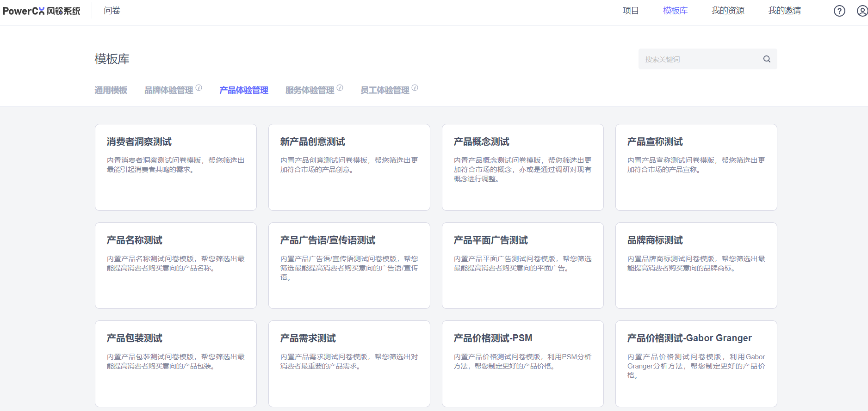Open the 消费者洞察测试 template card
This screenshot has height=411, width=868.
point(176,167)
